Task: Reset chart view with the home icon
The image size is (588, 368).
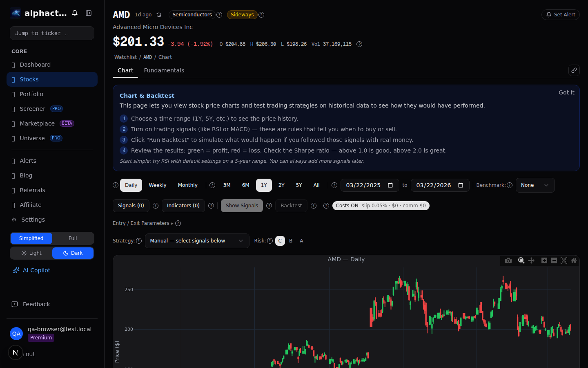Action: (x=574, y=260)
